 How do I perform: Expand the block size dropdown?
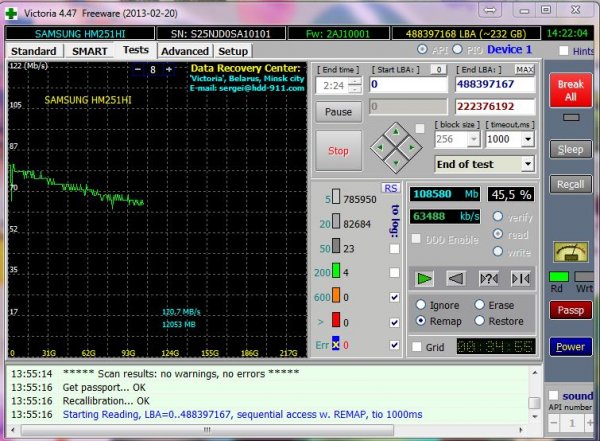point(474,141)
